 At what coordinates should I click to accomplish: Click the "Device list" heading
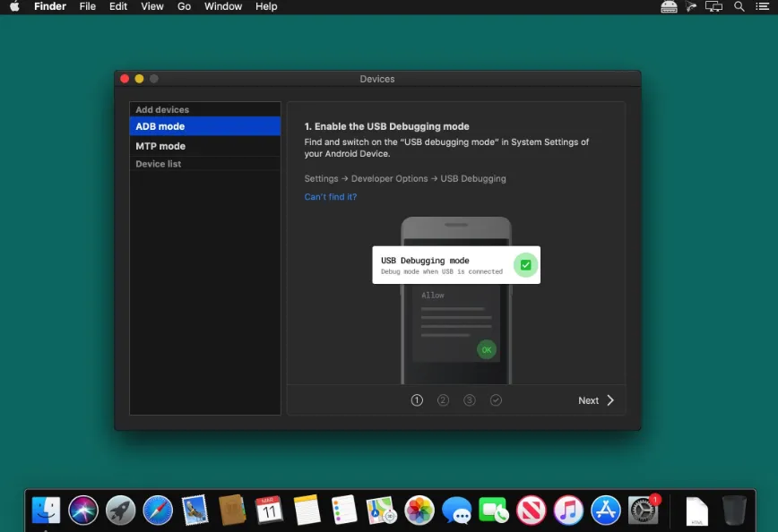point(159,164)
